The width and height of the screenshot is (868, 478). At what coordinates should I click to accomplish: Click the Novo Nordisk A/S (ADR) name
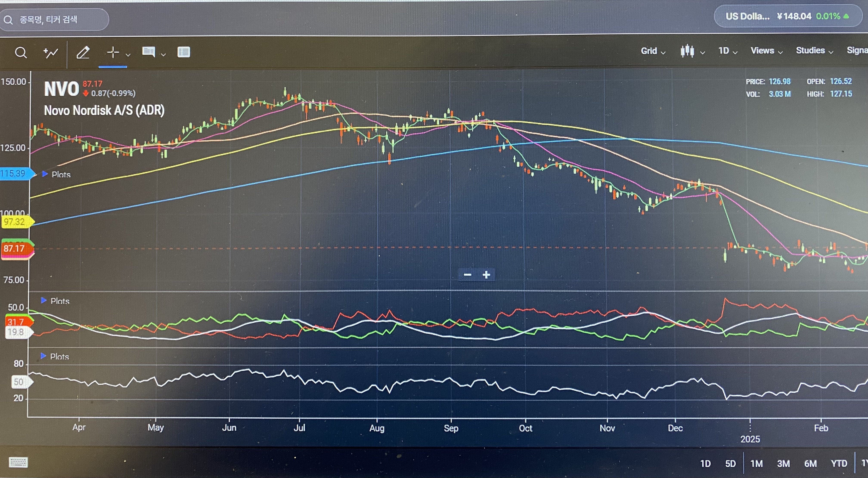coord(104,110)
